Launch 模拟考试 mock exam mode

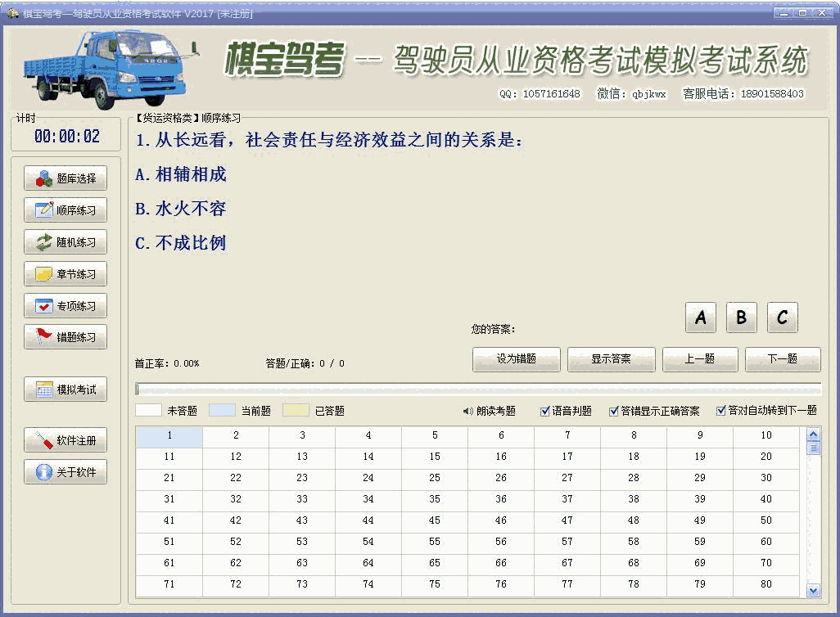click(x=65, y=389)
